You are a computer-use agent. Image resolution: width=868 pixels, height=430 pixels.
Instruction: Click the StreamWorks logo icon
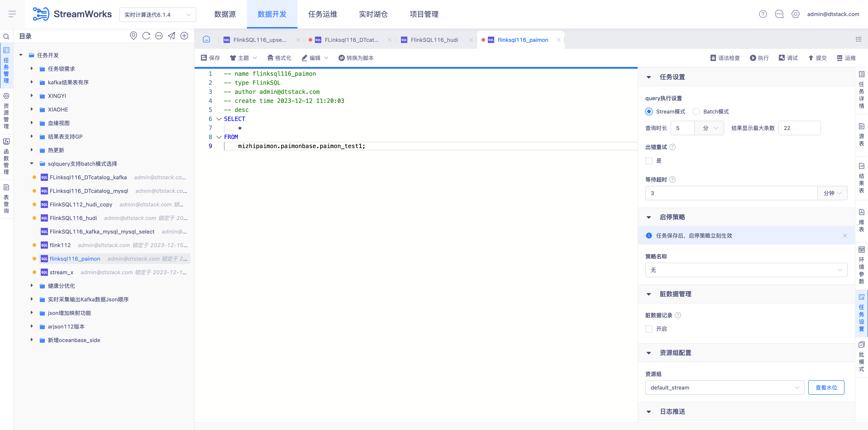41,14
